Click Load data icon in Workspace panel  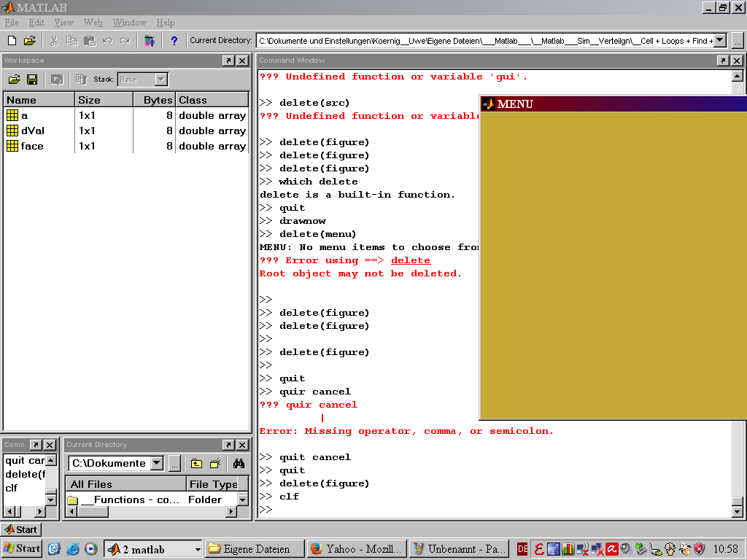pyautogui.click(x=14, y=79)
